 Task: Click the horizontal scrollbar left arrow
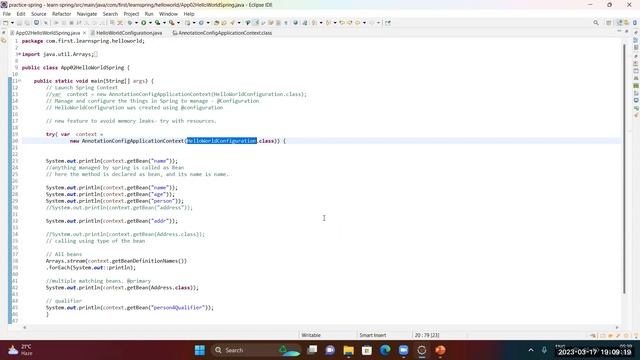24,327
